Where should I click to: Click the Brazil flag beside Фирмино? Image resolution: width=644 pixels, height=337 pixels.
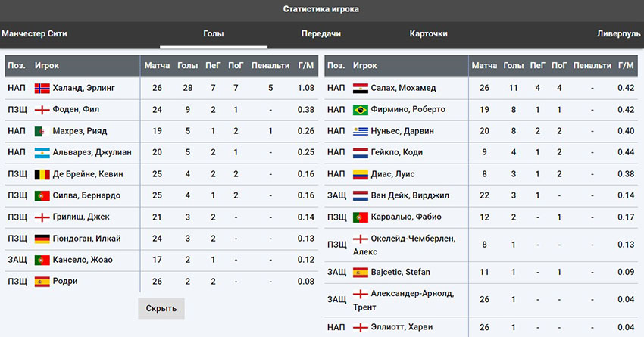click(360, 109)
